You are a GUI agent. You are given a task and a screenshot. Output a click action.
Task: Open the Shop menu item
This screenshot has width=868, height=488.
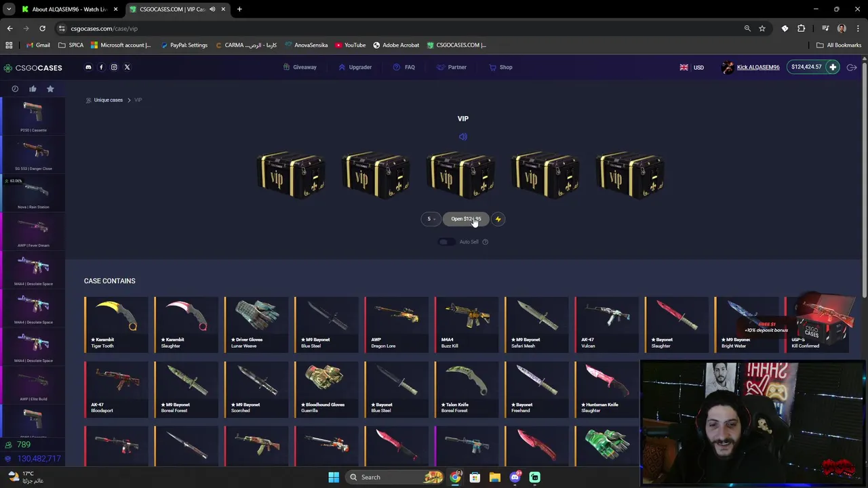click(x=500, y=67)
